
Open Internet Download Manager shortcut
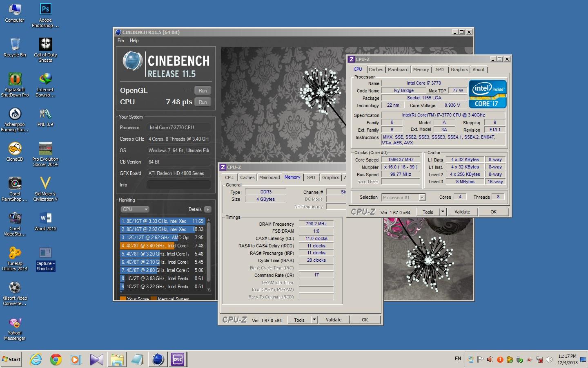click(45, 85)
